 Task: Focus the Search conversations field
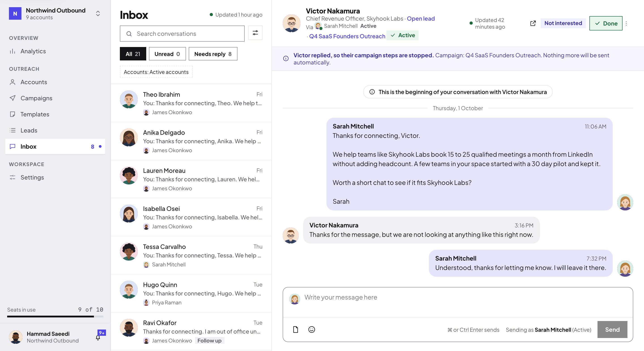182,34
